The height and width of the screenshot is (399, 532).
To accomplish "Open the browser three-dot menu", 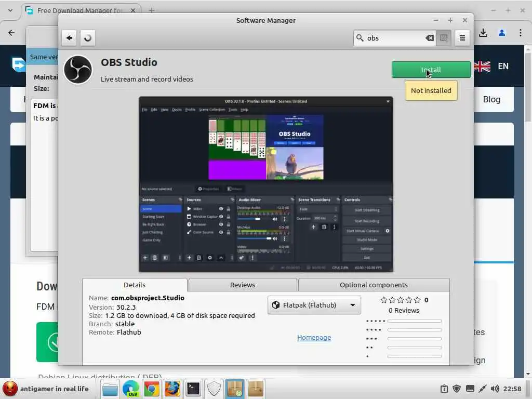I will click(521, 33).
